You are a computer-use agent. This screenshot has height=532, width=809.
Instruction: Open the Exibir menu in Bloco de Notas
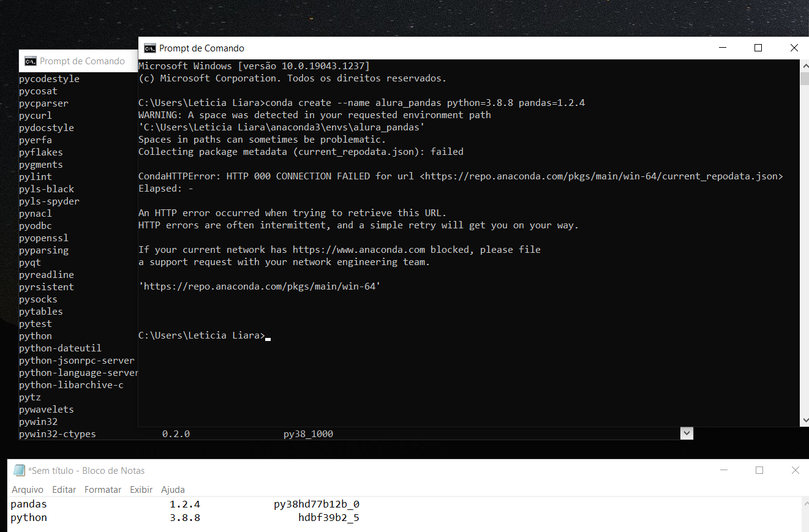(141, 490)
